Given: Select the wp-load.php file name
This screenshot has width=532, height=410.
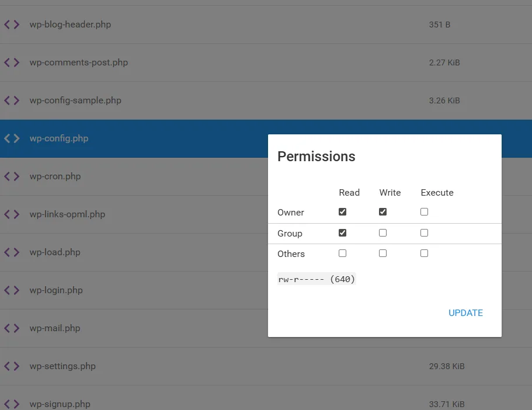Looking at the screenshot, I should pos(55,252).
